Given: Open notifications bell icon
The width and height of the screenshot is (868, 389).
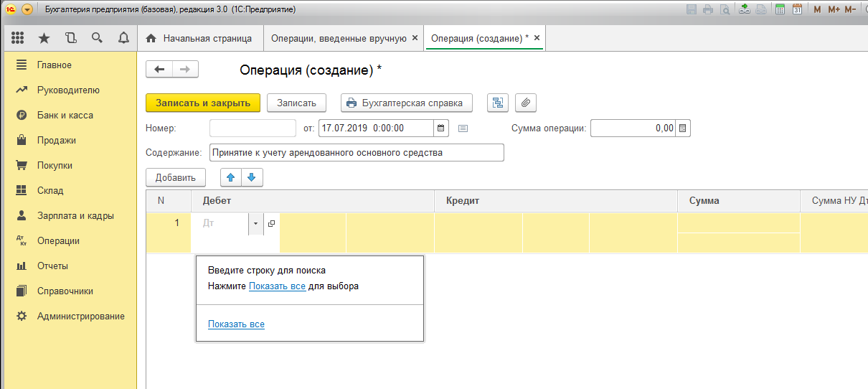Looking at the screenshot, I should 123,38.
